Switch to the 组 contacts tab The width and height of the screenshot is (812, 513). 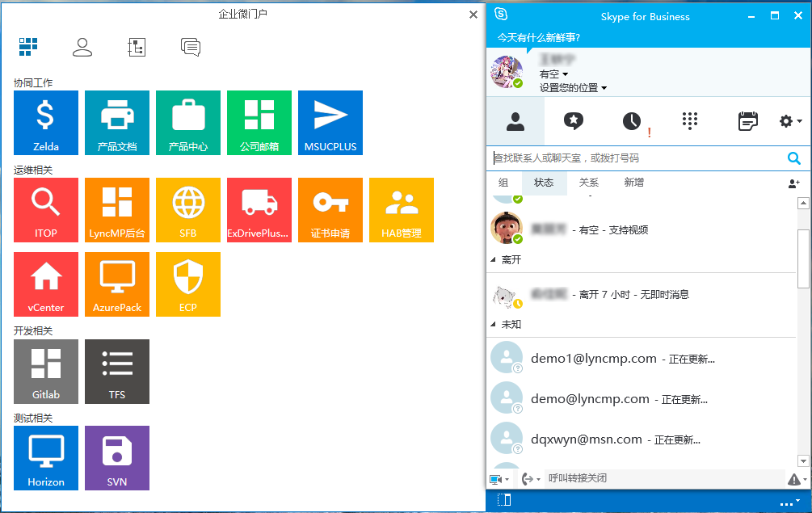click(x=503, y=183)
